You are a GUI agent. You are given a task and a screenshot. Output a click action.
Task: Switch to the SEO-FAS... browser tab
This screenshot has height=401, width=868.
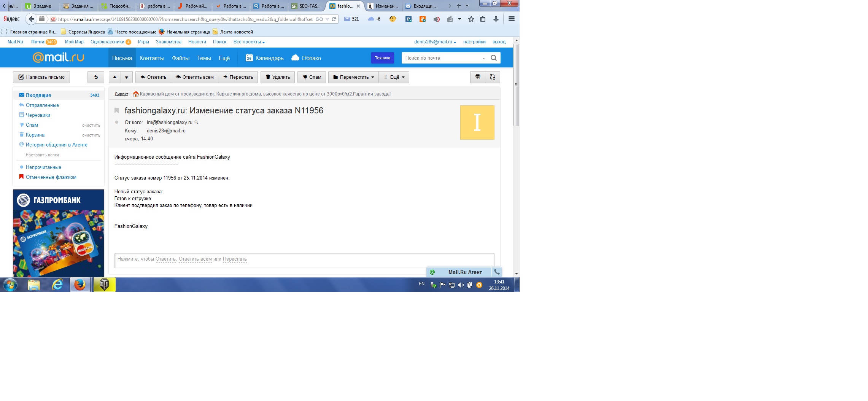pyautogui.click(x=307, y=6)
